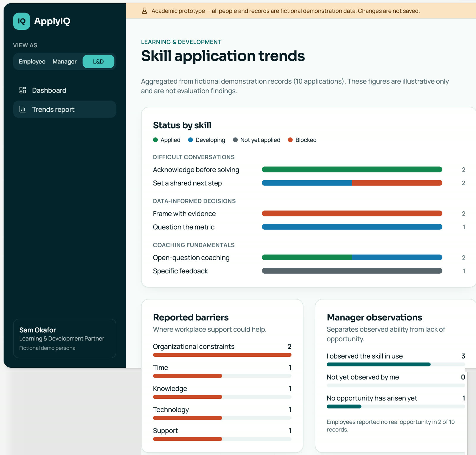The width and height of the screenshot is (476, 455).
Task: Click the 'Support' barrier label
Action: coord(165,431)
